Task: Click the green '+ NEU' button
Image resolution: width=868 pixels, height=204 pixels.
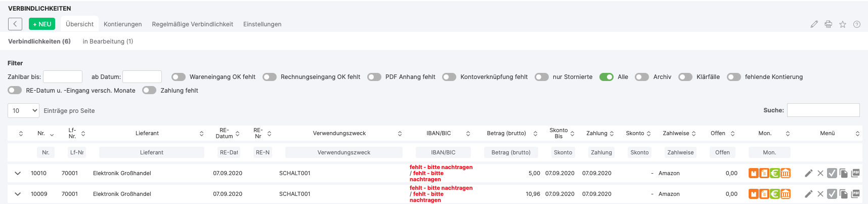Action: coord(42,24)
